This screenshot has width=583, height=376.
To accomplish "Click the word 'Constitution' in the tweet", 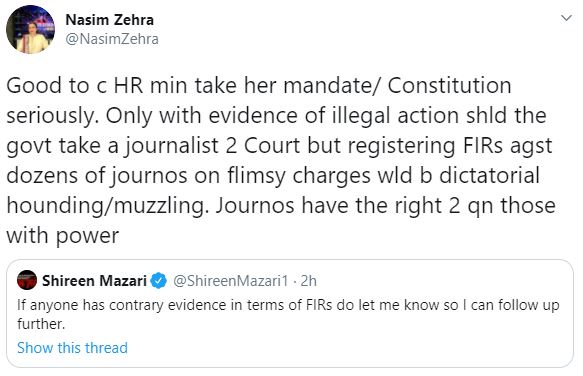I will point(449,86).
